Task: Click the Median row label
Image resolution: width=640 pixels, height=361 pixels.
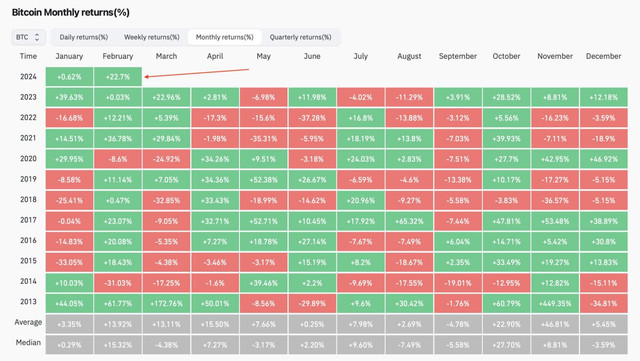Action: (28, 343)
